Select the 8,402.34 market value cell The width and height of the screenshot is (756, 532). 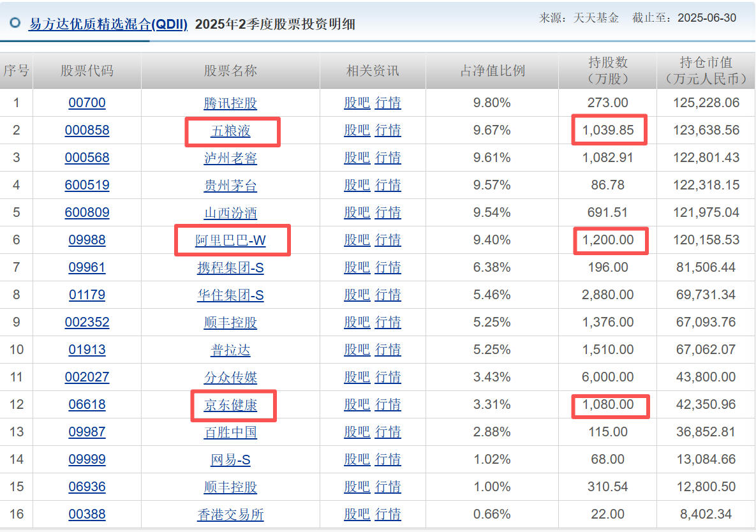[706, 515]
